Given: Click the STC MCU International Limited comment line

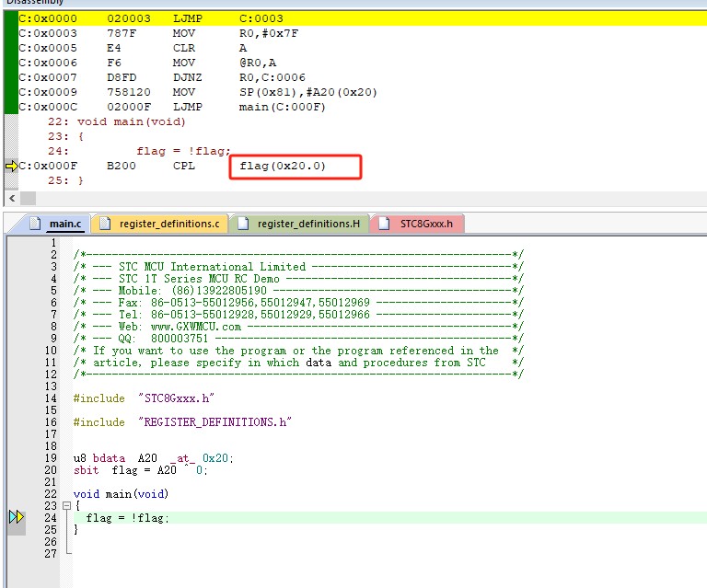Looking at the screenshot, I should click(298, 266).
